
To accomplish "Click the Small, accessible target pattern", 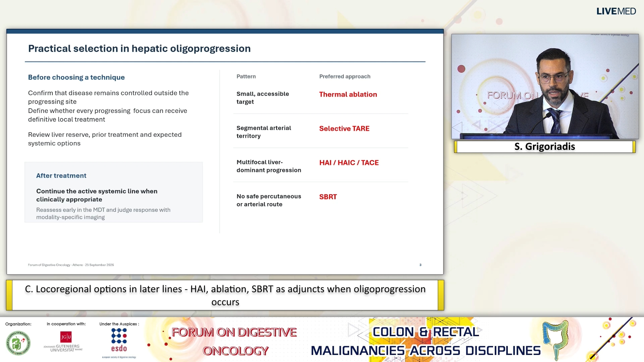I will coord(263,98).
